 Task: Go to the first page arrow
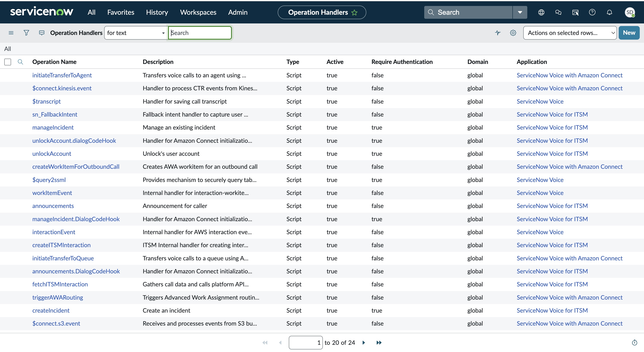(265, 342)
